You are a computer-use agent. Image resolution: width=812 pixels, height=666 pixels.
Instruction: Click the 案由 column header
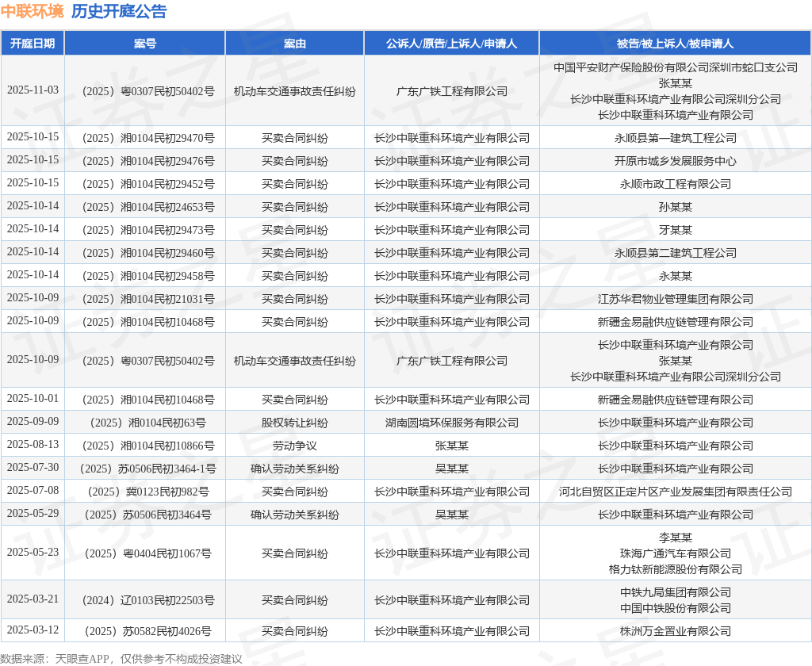click(x=295, y=44)
